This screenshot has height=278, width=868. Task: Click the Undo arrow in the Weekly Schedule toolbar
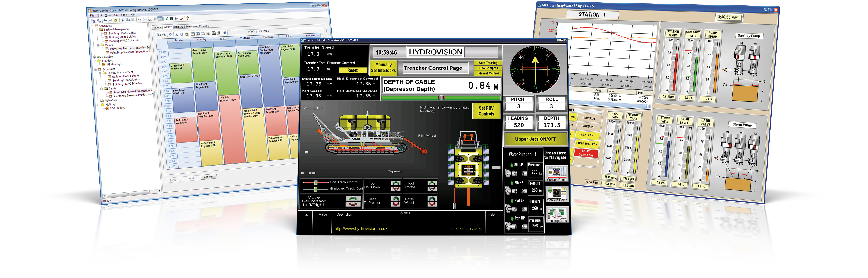point(170,34)
